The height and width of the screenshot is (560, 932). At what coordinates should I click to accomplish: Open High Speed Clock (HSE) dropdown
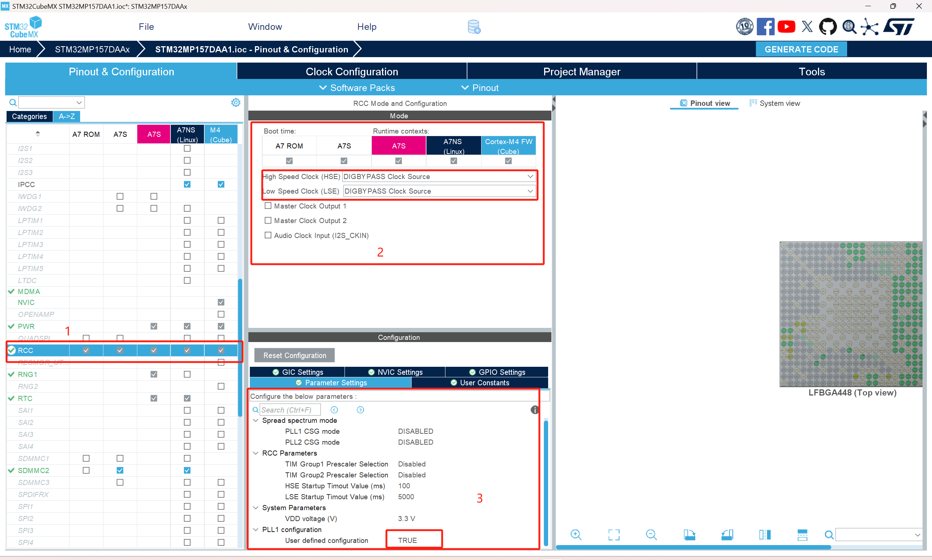click(x=438, y=176)
